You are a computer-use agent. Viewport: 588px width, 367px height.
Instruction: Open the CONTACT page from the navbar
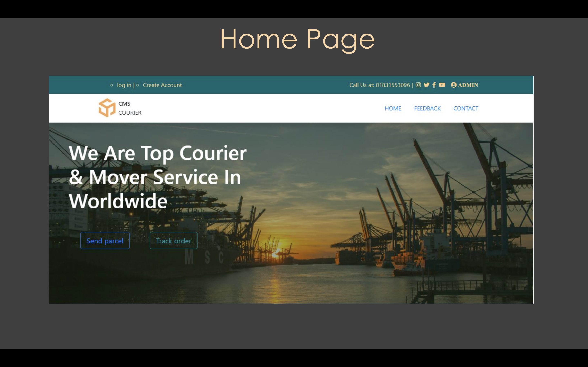[465, 108]
